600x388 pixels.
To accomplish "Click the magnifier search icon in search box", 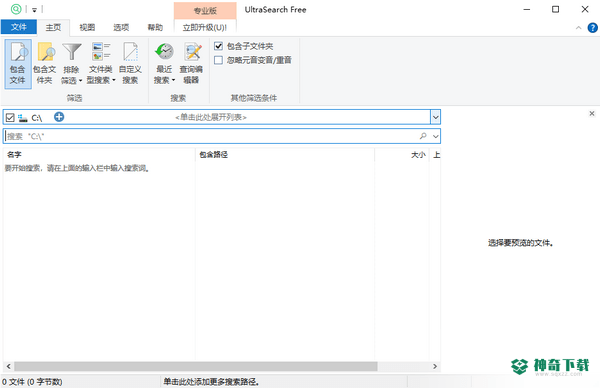I will tap(423, 136).
